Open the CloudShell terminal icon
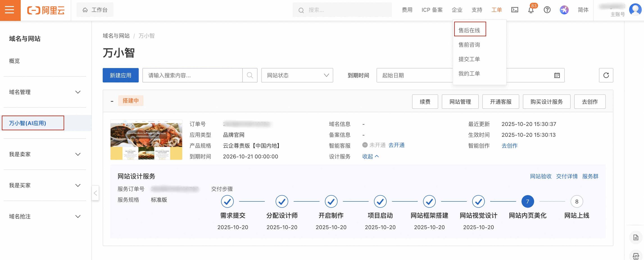 (515, 10)
